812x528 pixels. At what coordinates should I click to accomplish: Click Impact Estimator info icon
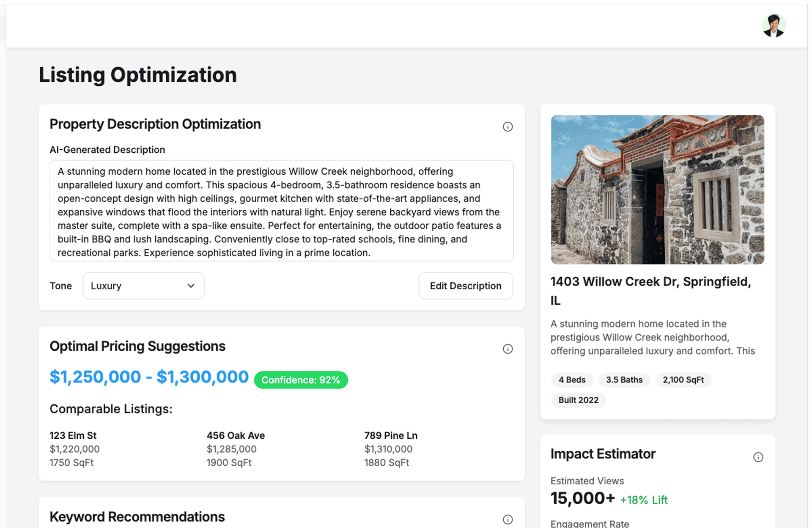coord(758,457)
